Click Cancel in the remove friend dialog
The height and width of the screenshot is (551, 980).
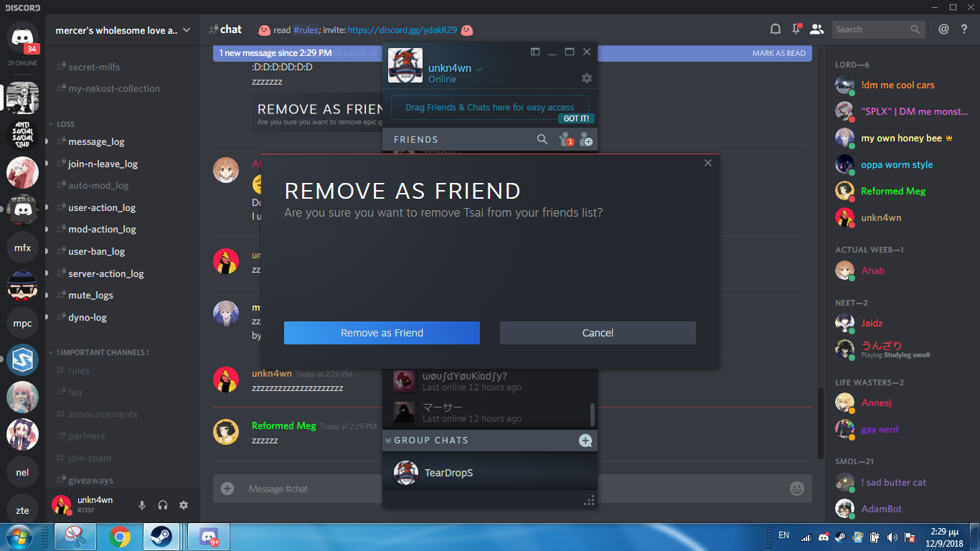[x=598, y=333]
